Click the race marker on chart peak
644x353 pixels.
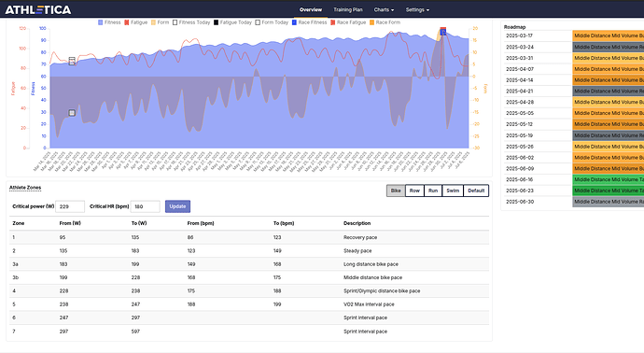click(x=442, y=31)
